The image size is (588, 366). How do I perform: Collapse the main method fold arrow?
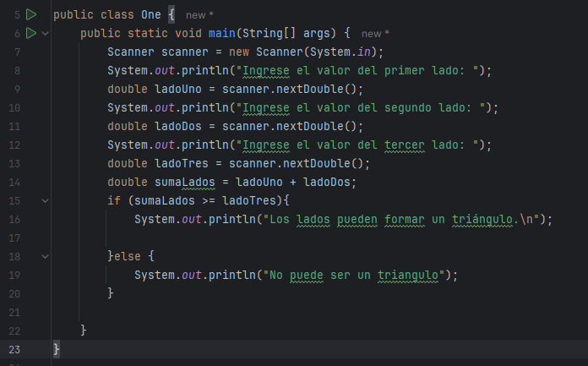(45, 34)
